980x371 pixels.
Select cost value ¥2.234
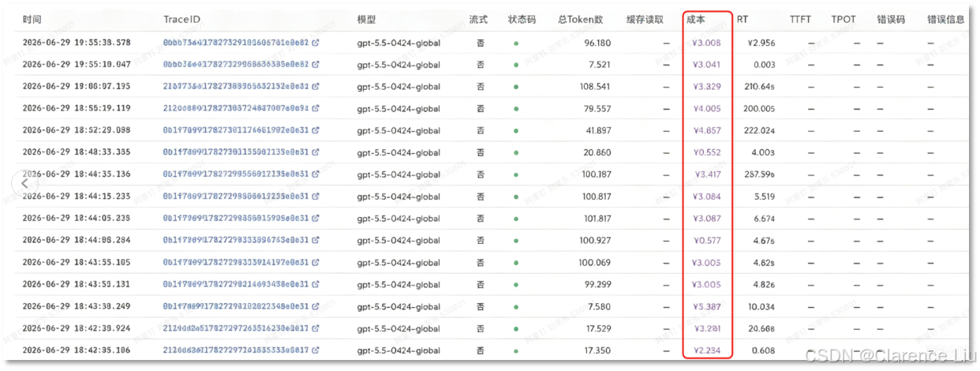click(706, 350)
